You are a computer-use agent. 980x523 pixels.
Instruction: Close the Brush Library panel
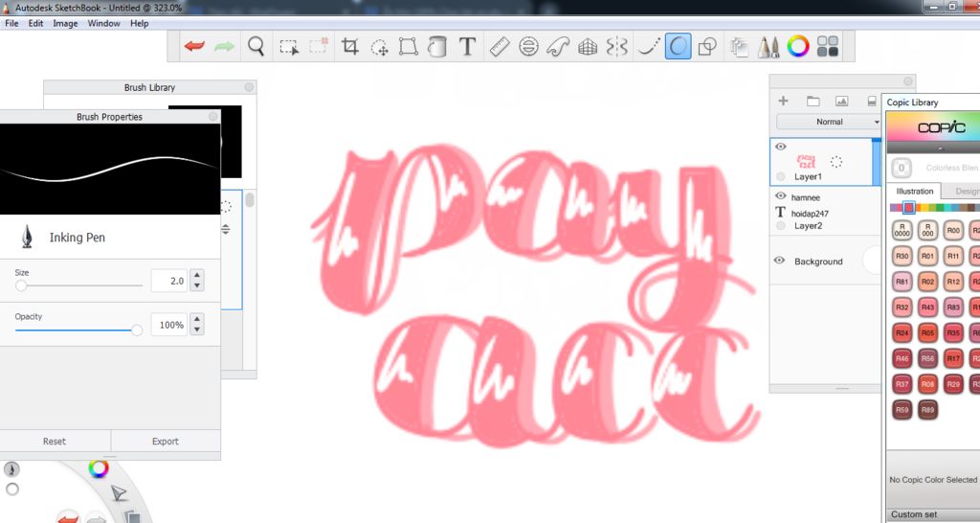tap(250, 87)
